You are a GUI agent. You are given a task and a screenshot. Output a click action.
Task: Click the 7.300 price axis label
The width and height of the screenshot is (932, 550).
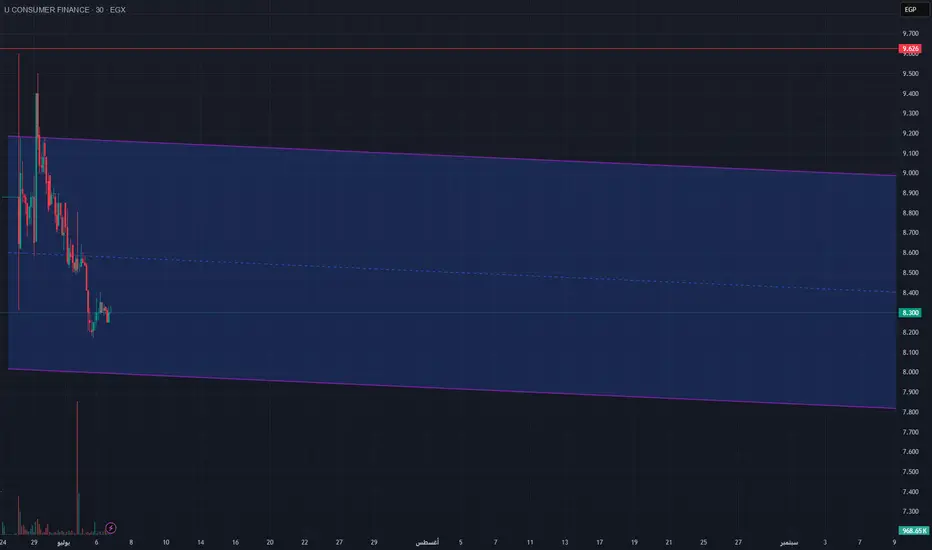tap(910, 511)
